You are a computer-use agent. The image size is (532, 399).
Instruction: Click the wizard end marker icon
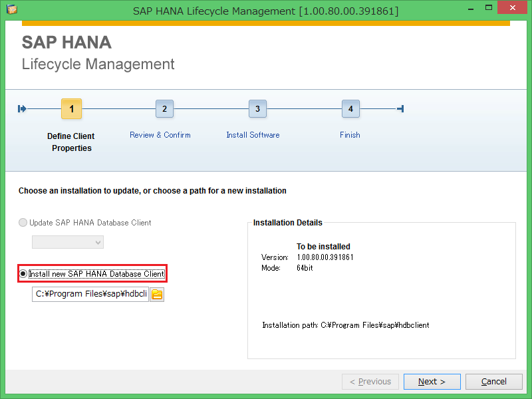point(400,109)
